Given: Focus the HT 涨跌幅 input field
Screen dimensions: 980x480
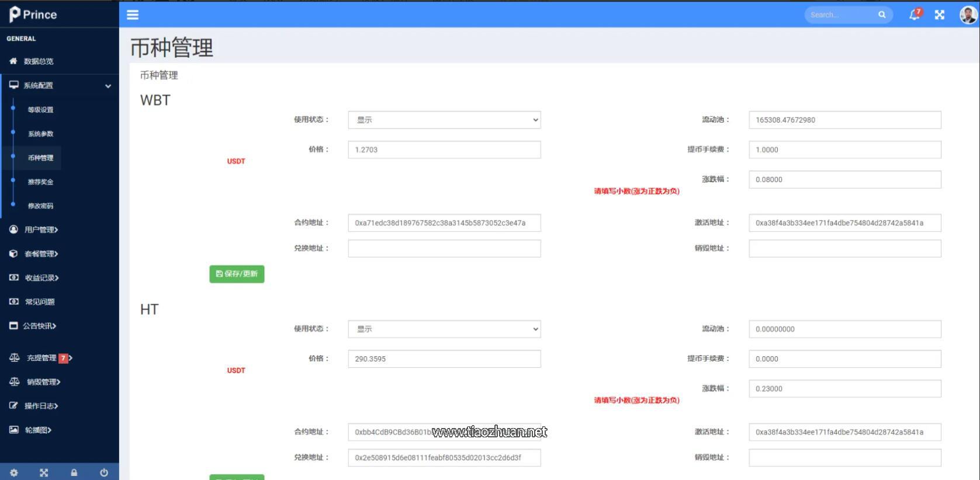Looking at the screenshot, I should tap(844, 388).
